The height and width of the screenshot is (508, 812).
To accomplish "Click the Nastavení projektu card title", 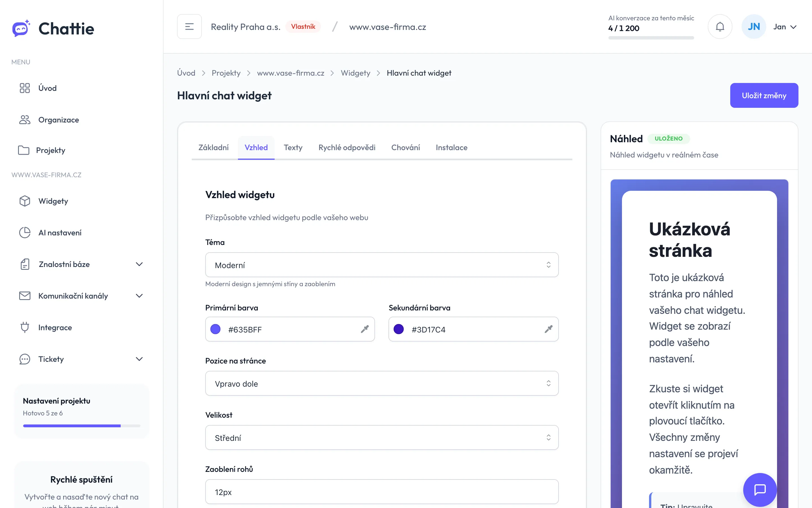I will (x=56, y=400).
